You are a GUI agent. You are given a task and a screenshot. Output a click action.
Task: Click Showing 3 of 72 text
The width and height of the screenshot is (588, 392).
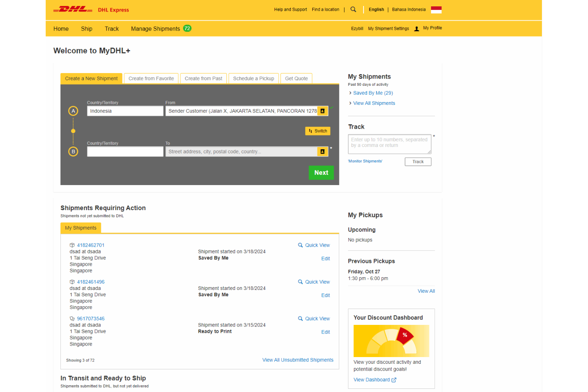(x=80, y=361)
